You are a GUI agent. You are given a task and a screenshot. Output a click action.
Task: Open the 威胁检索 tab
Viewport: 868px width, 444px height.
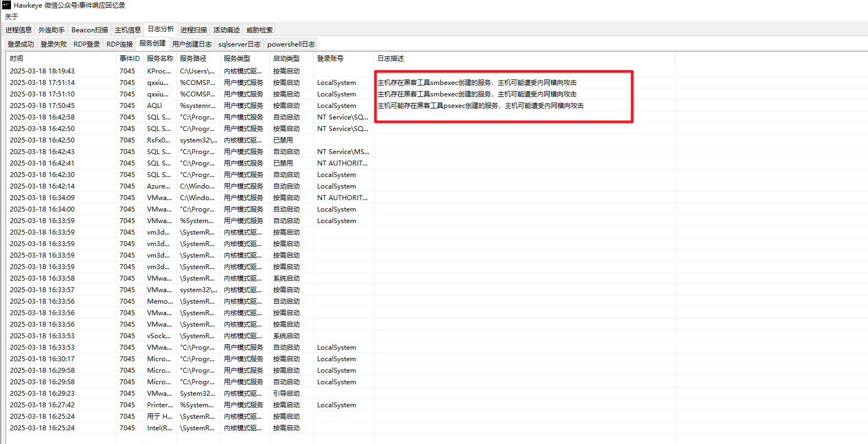point(260,30)
